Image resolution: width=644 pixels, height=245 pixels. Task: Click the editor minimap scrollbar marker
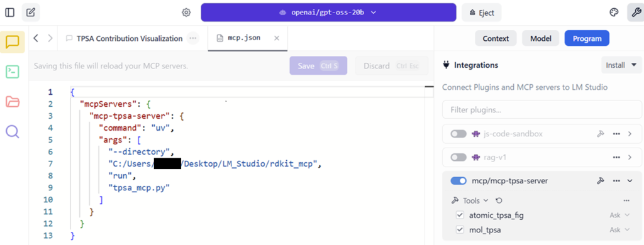429,87
